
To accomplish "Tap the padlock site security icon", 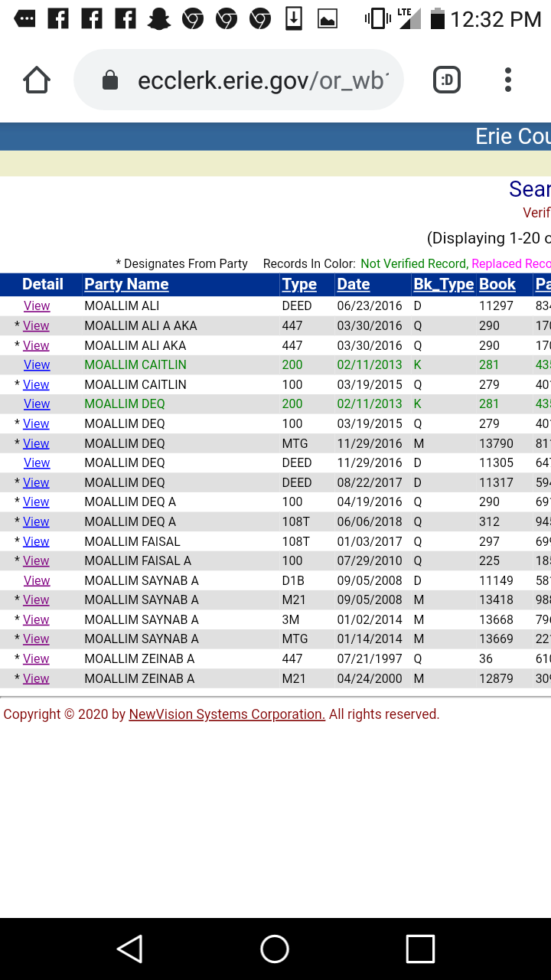I will (x=110, y=80).
